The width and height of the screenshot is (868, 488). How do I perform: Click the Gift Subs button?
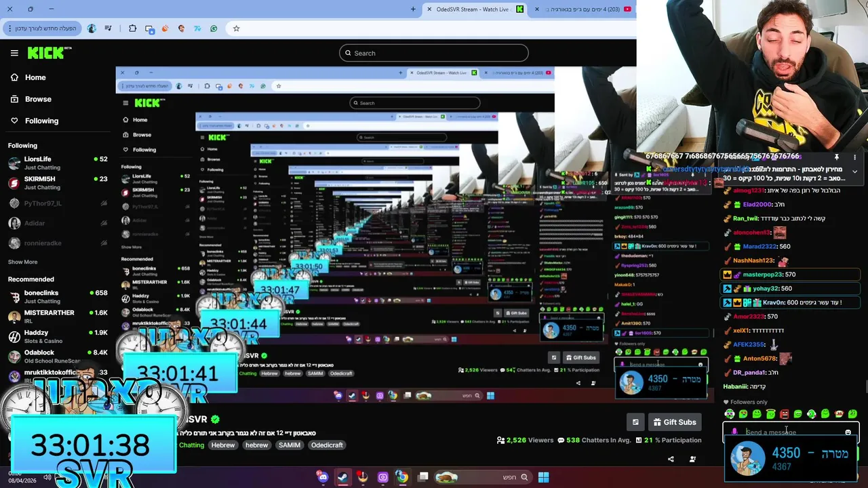tap(674, 422)
